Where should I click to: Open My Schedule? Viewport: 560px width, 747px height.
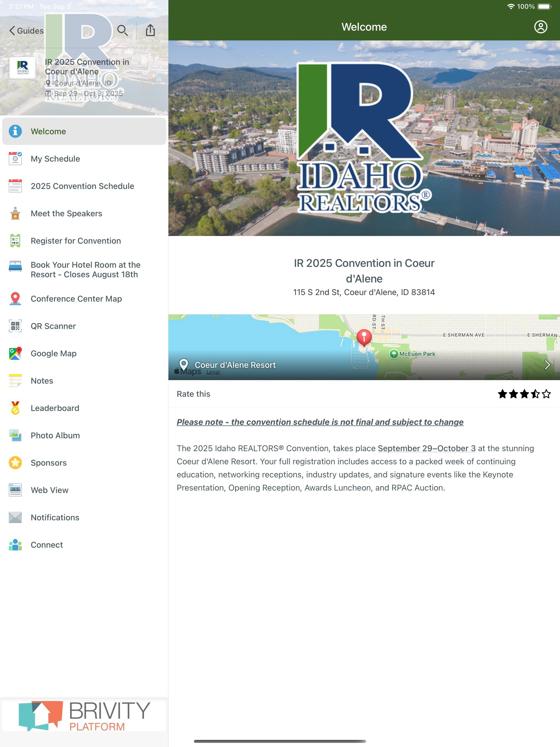pos(84,158)
